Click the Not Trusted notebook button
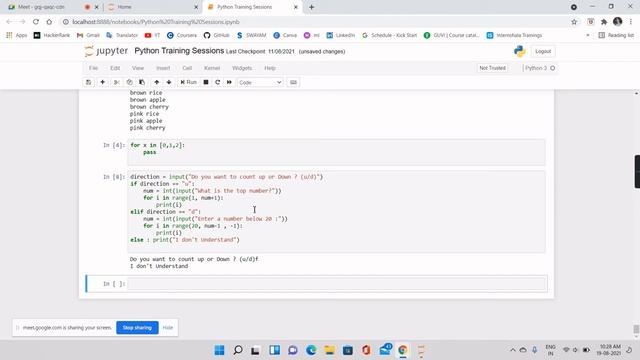 (x=492, y=68)
